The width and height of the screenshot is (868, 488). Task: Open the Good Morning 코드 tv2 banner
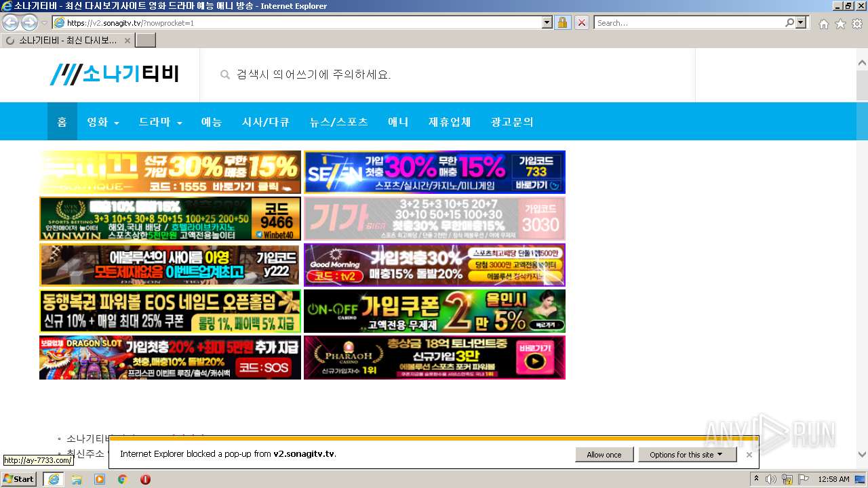pyautogui.click(x=435, y=265)
